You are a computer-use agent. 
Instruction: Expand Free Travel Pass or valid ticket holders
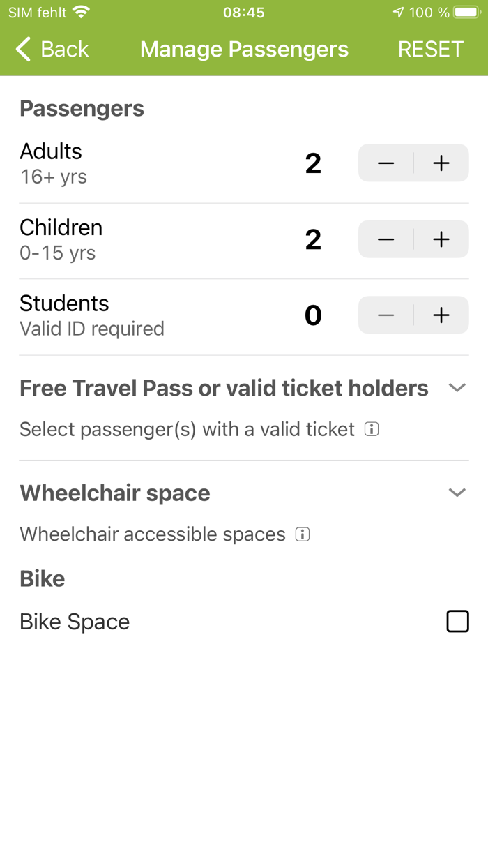pyautogui.click(x=458, y=387)
